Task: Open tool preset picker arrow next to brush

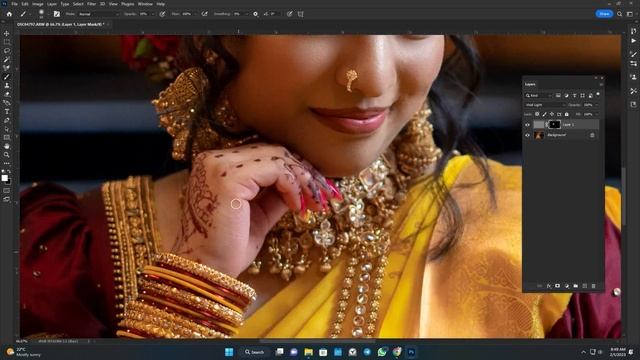Action: (x=29, y=14)
